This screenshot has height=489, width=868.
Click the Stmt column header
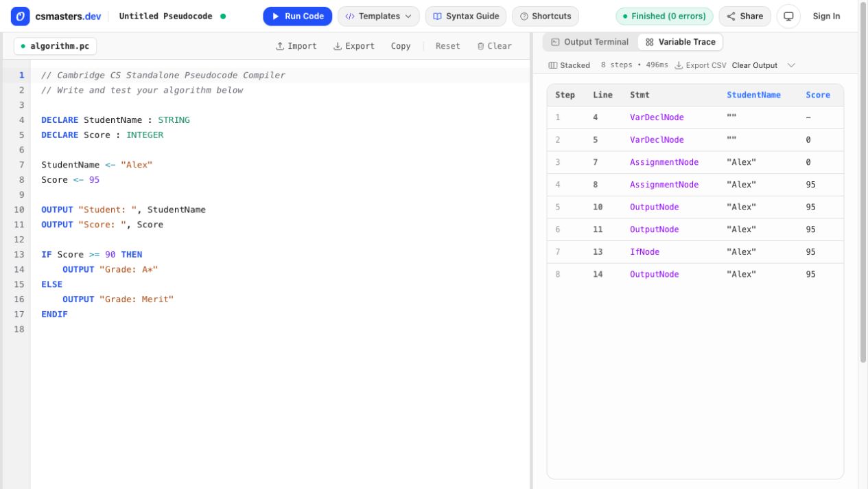pos(640,95)
